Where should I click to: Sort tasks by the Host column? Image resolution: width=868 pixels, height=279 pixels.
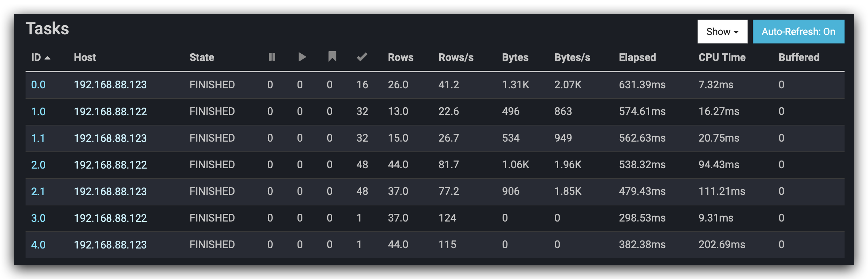[85, 57]
